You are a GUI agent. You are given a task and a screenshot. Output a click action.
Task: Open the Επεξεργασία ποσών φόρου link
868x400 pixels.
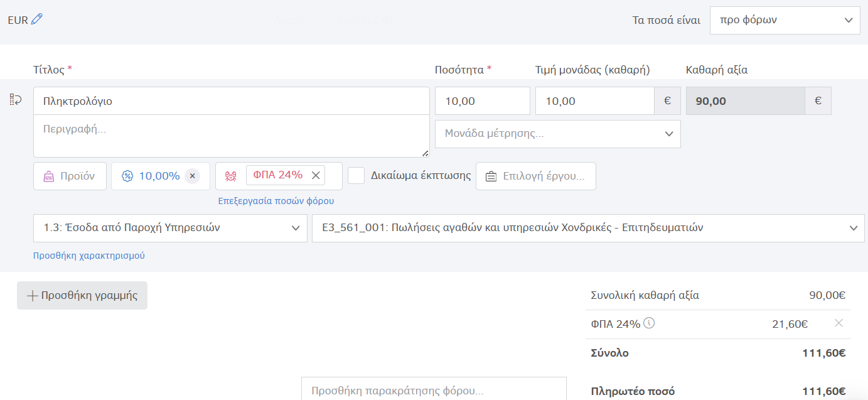click(276, 201)
